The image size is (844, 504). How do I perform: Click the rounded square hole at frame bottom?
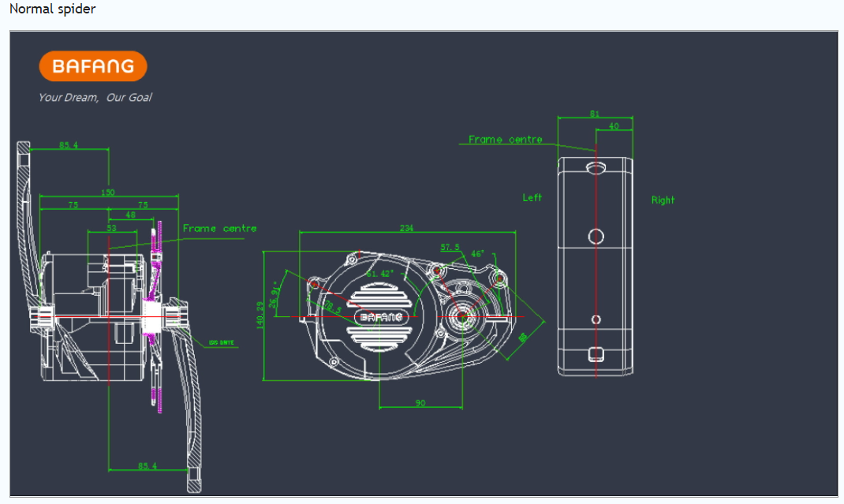(596, 353)
